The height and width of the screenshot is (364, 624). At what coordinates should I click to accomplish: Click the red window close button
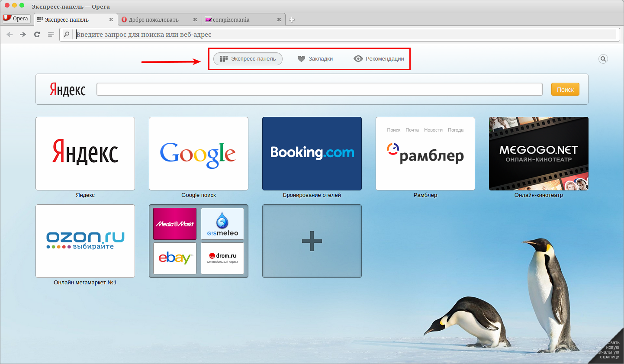point(7,5)
